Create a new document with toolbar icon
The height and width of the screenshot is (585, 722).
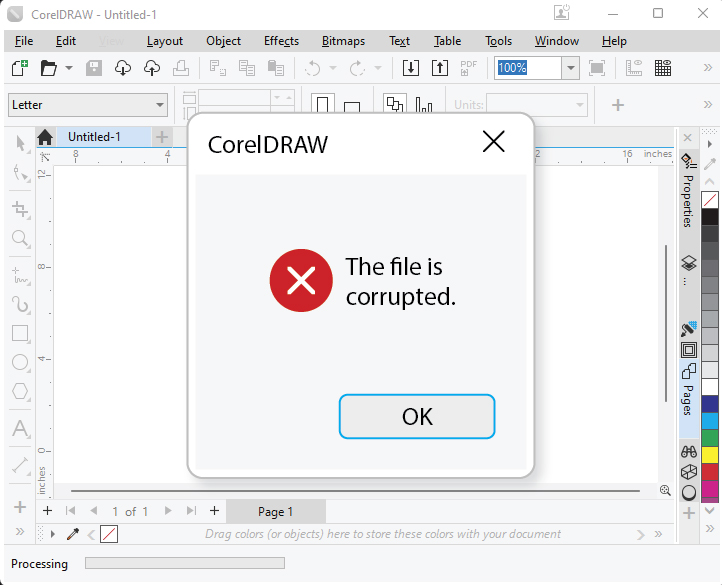20,68
